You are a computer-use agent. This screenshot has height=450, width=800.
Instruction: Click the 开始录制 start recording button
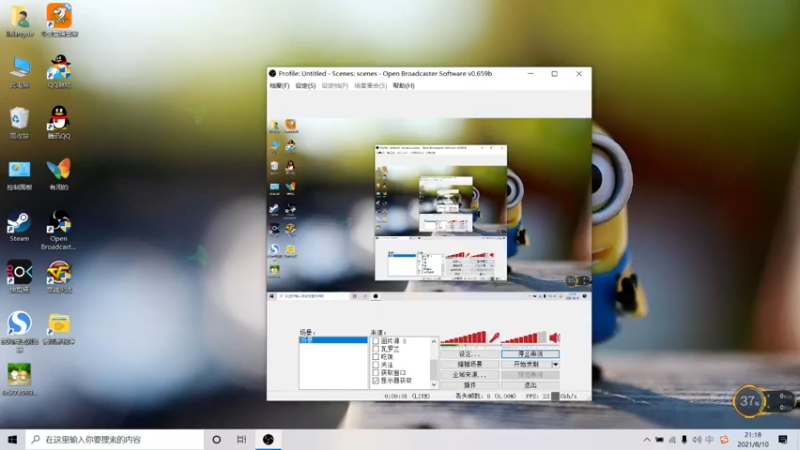point(526,364)
